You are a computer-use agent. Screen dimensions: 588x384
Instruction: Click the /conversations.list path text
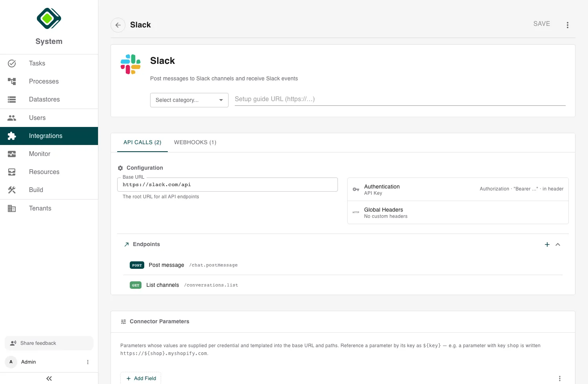point(211,285)
